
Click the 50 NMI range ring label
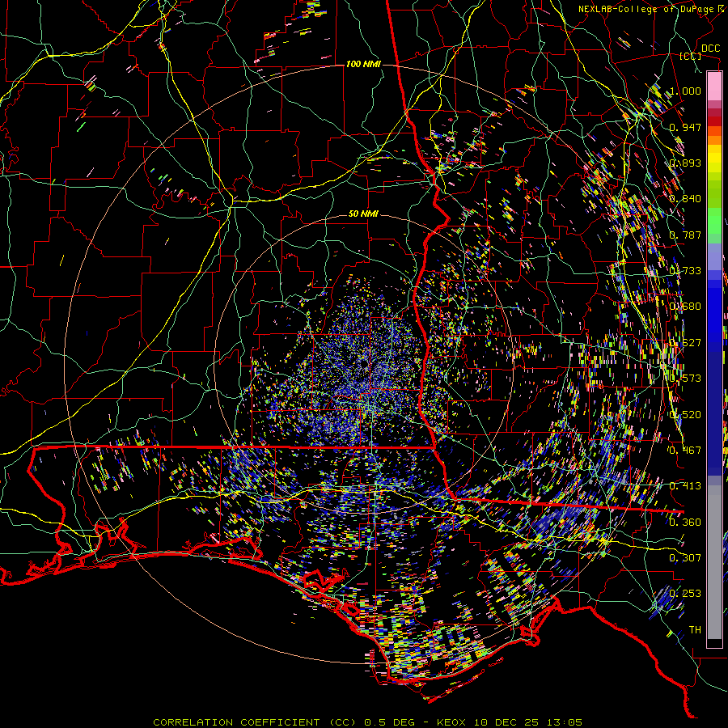363,214
